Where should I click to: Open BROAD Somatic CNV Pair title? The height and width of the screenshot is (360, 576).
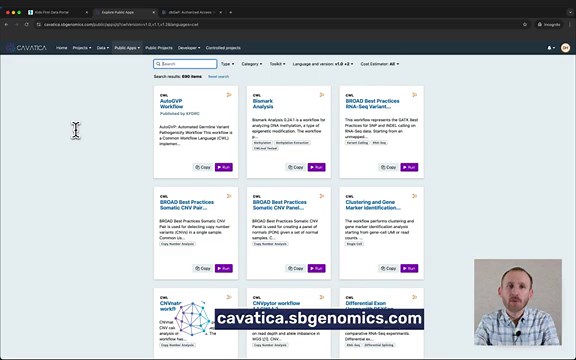tap(187, 205)
